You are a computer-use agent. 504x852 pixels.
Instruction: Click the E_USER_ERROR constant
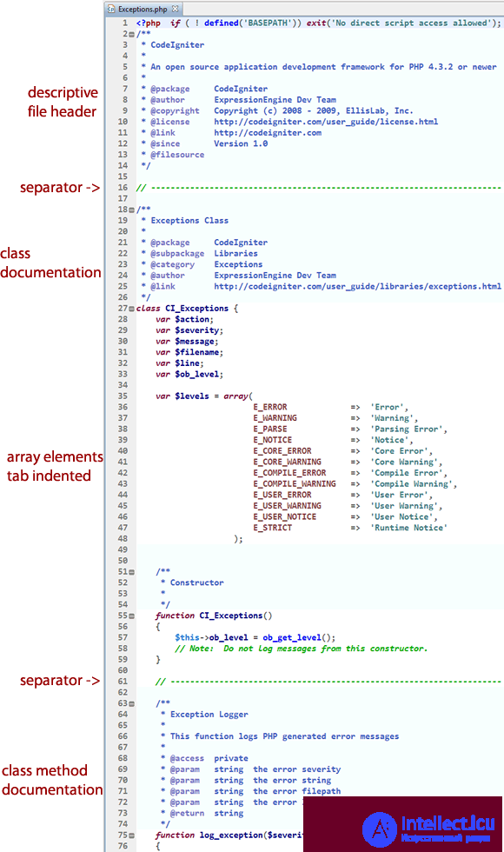point(282,495)
